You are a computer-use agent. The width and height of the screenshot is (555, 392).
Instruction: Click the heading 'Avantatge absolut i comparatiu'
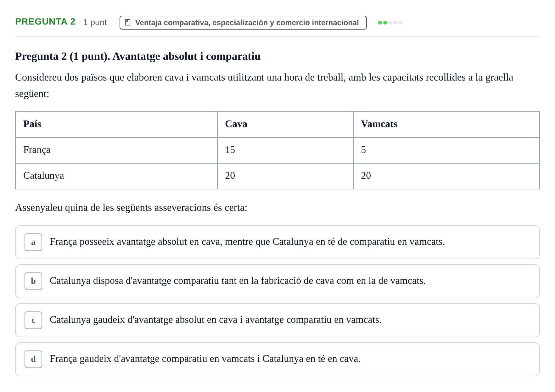click(187, 56)
